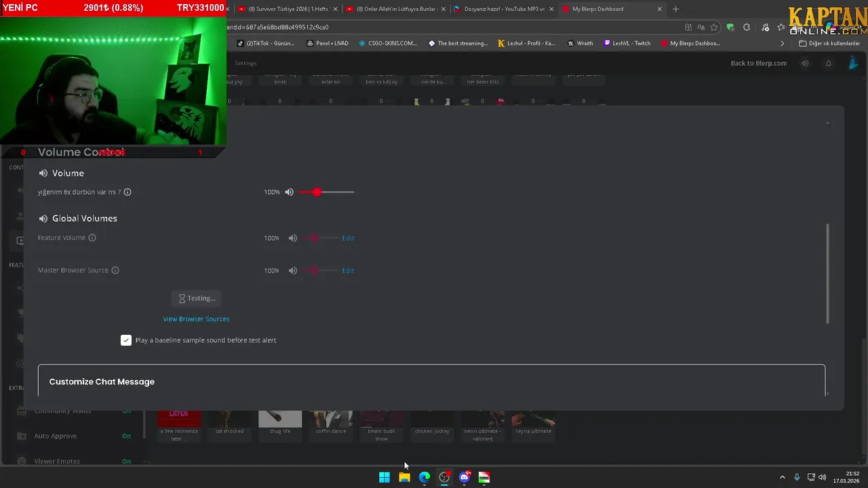Open Blerp notifications bell
This screenshot has height=488, width=868.
point(828,63)
